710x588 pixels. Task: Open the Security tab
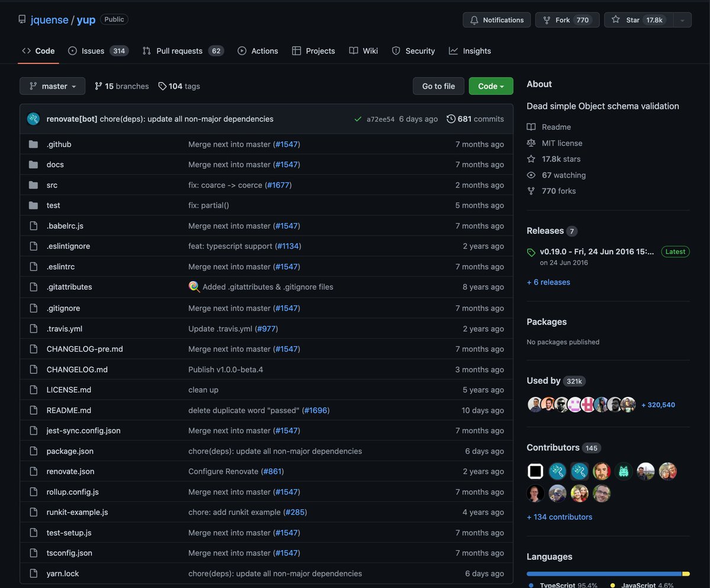coord(413,51)
